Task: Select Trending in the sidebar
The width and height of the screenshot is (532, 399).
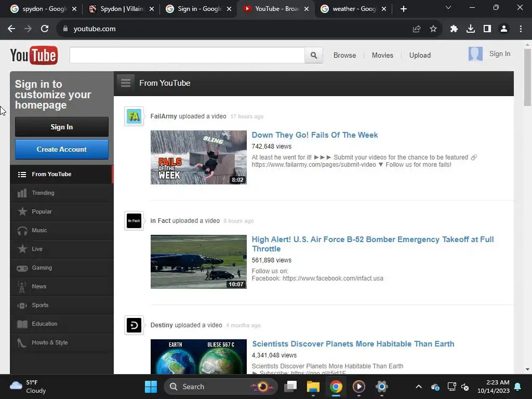Action: coord(62,193)
